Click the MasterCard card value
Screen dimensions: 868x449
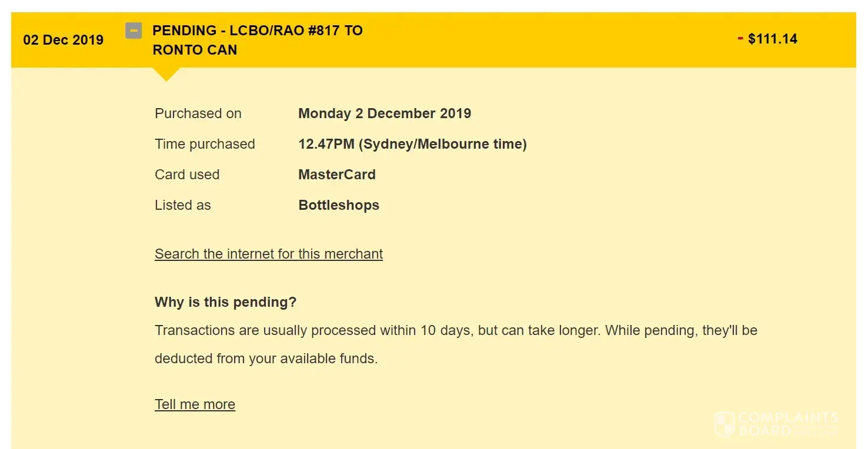(337, 175)
